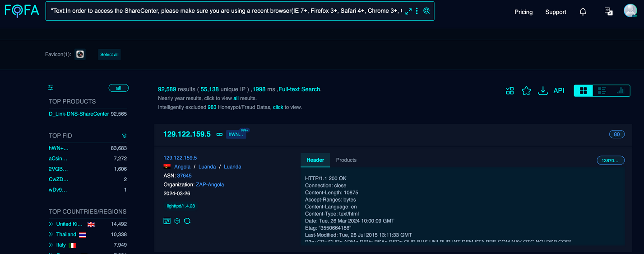The width and height of the screenshot is (644, 254).
Task: Select the Products tab
Action: coord(346,160)
